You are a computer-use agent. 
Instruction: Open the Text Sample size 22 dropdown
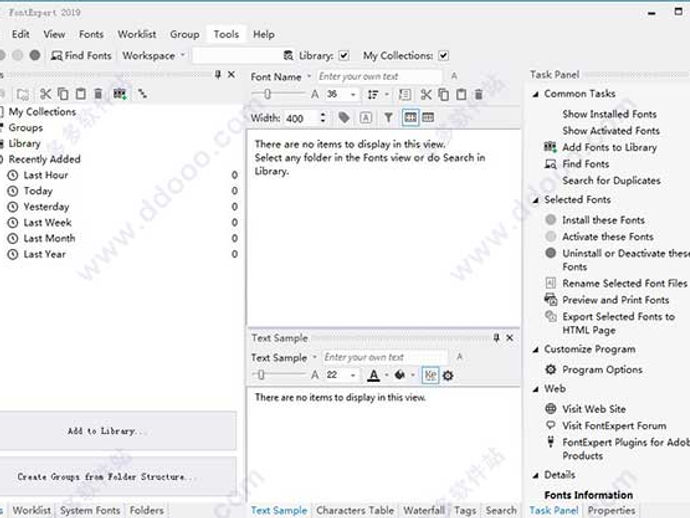click(x=353, y=375)
